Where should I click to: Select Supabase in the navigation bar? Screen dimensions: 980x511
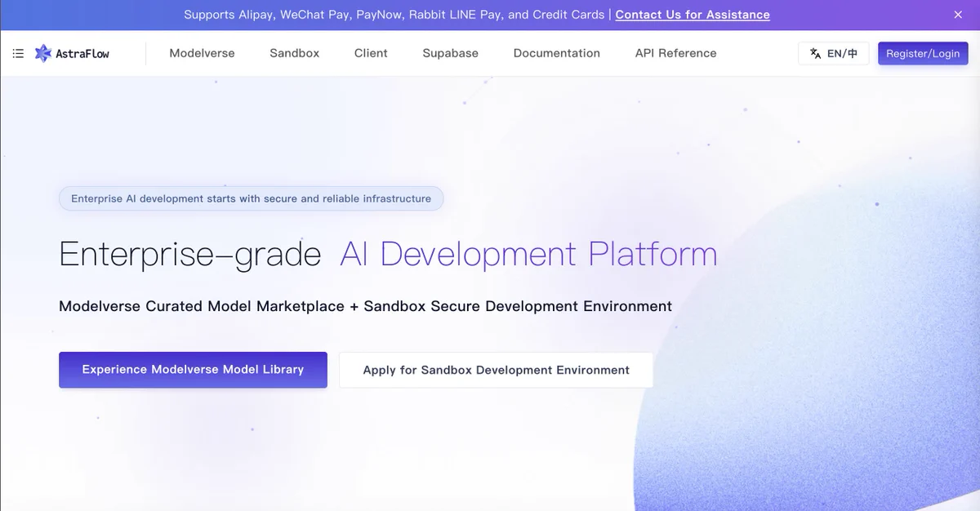pos(450,53)
